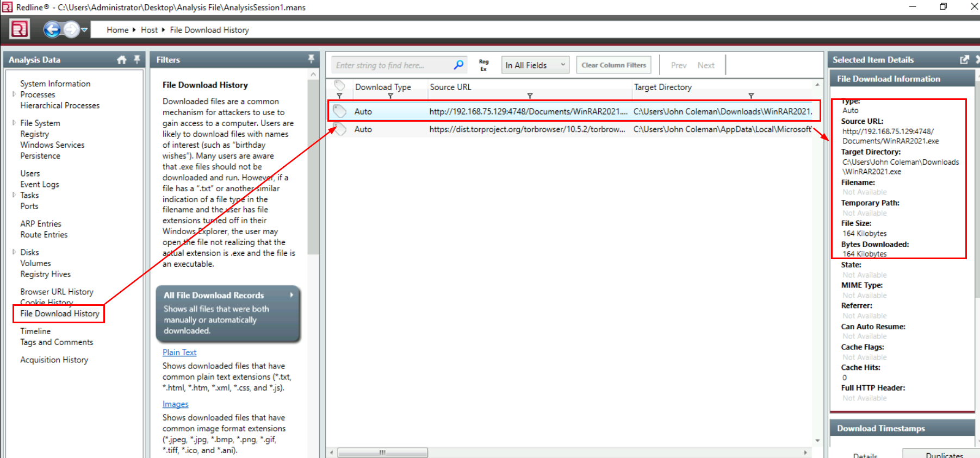This screenshot has height=458, width=980.
Task: Click the Analysis Data home icon
Action: tap(122, 60)
